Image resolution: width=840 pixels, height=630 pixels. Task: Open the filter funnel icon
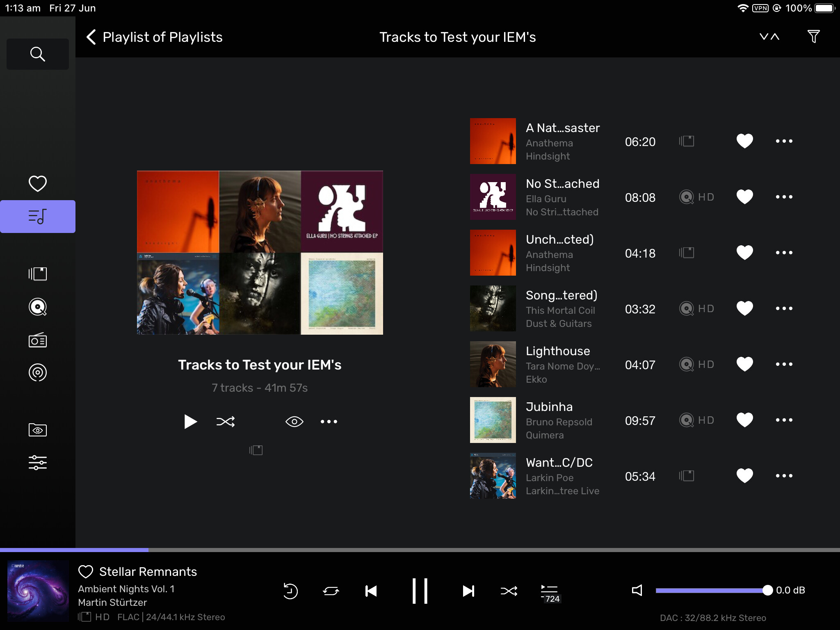coord(813,37)
